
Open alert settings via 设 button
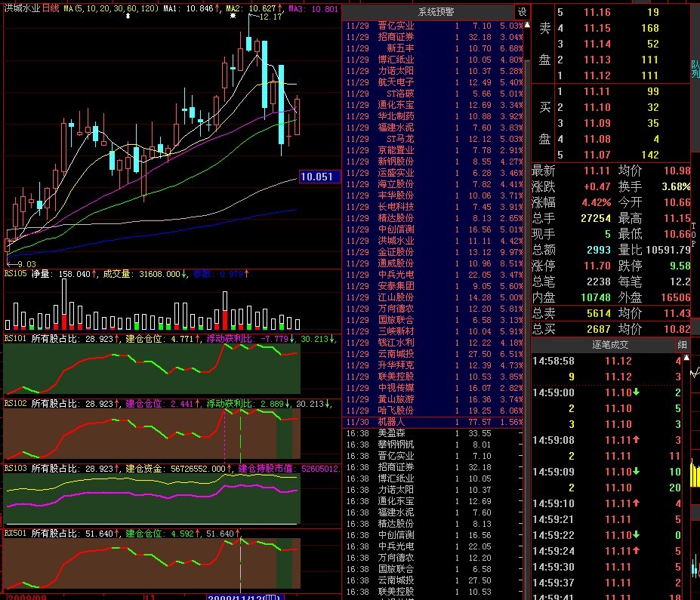(x=523, y=11)
